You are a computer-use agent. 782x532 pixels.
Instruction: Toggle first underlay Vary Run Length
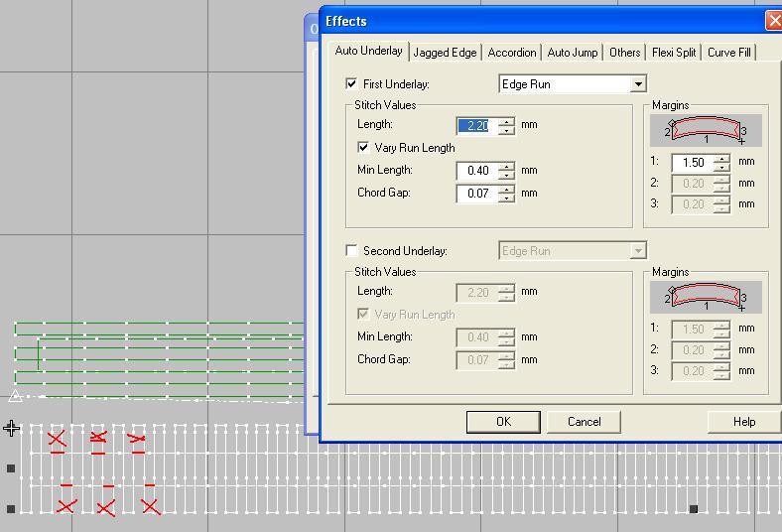point(363,148)
